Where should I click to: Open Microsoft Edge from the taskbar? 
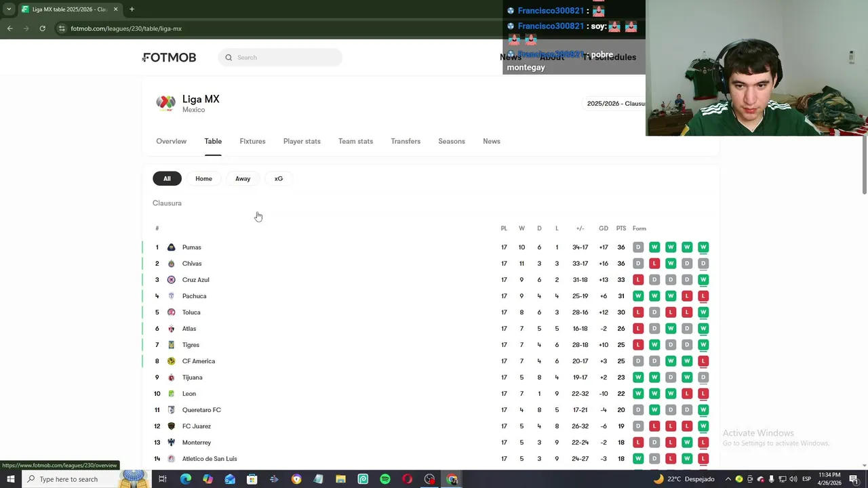(x=185, y=479)
